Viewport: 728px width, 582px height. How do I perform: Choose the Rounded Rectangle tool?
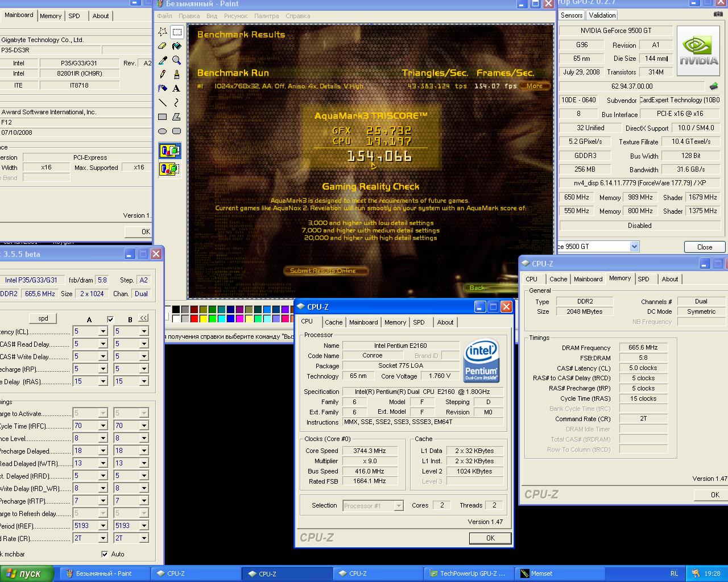177,131
